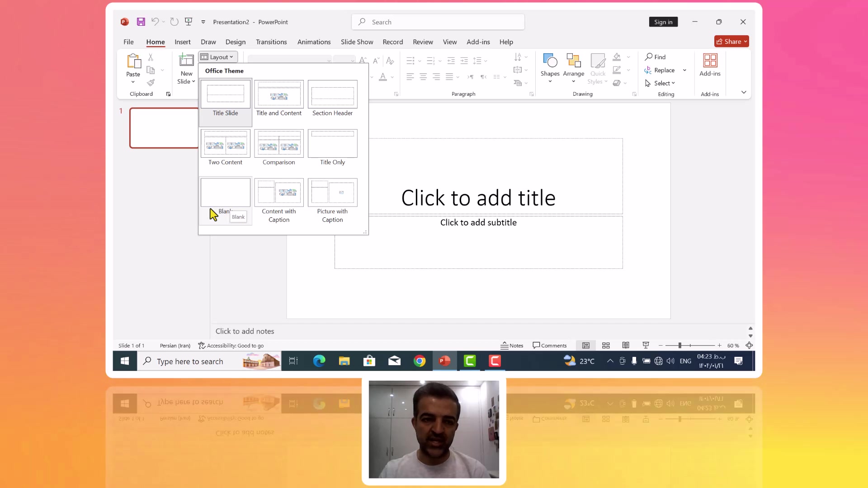Toggle the Comments pane
This screenshot has height=488, width=868.
(550, 346)
